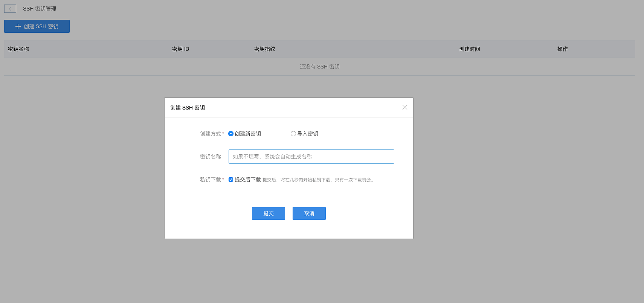The height and width of the screenshot is (303, 644).
Task: Click the plus icon on 创建 SSH 密钥 button
Action: pos(18,26)
